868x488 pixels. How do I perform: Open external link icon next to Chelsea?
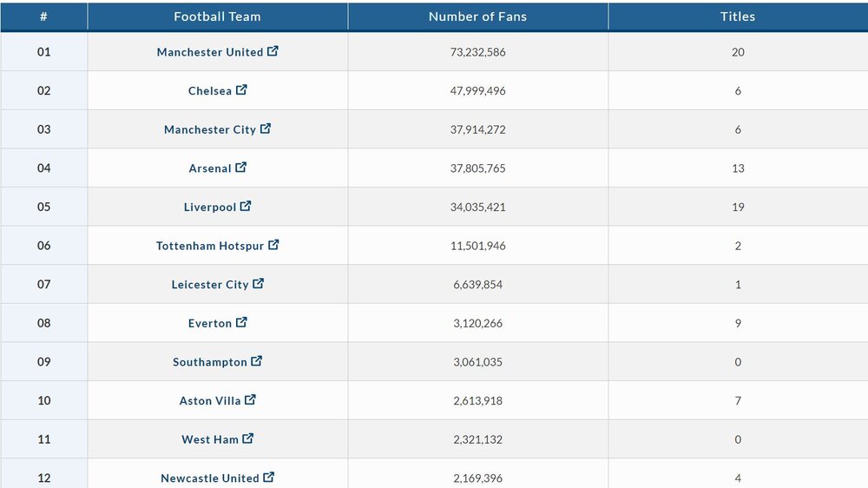point(241,89)
